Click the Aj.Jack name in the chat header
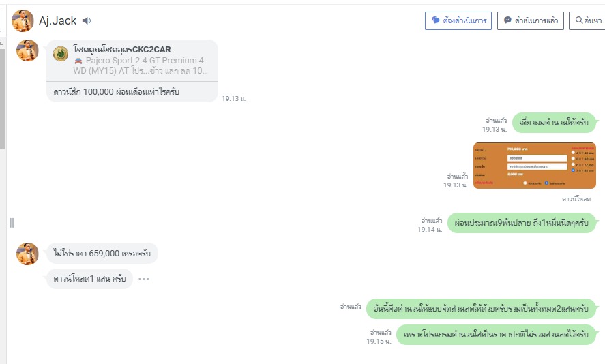 [58, 21]
